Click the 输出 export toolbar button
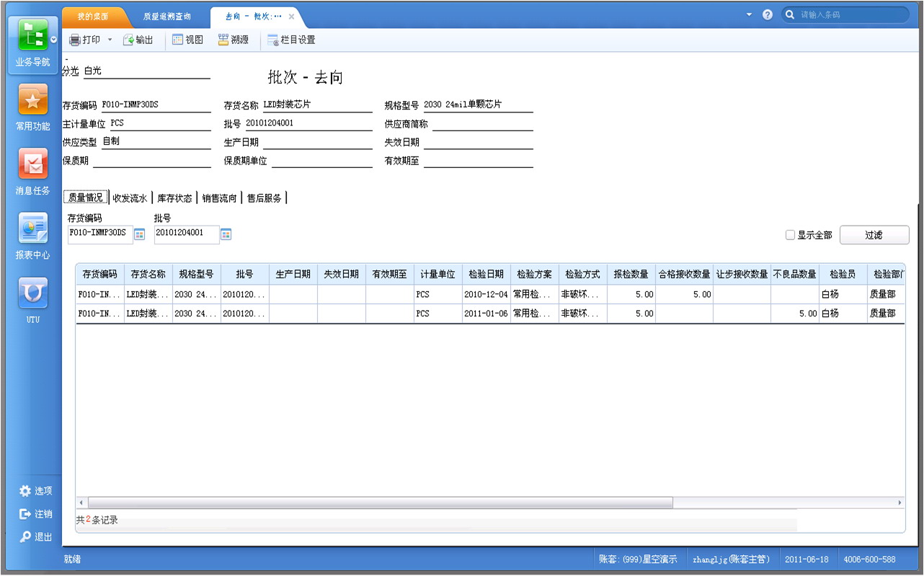 pyautogui.click(x=138, y=40)
